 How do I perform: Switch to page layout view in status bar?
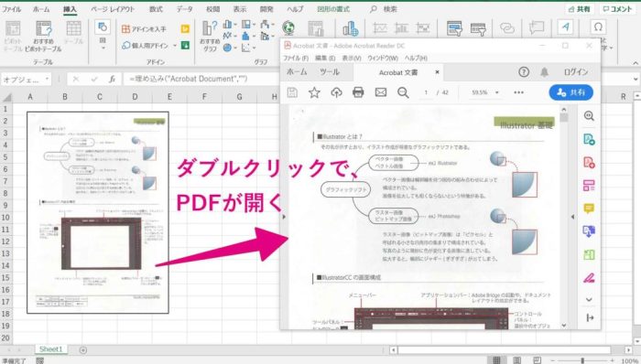click(x=516, y=360)
